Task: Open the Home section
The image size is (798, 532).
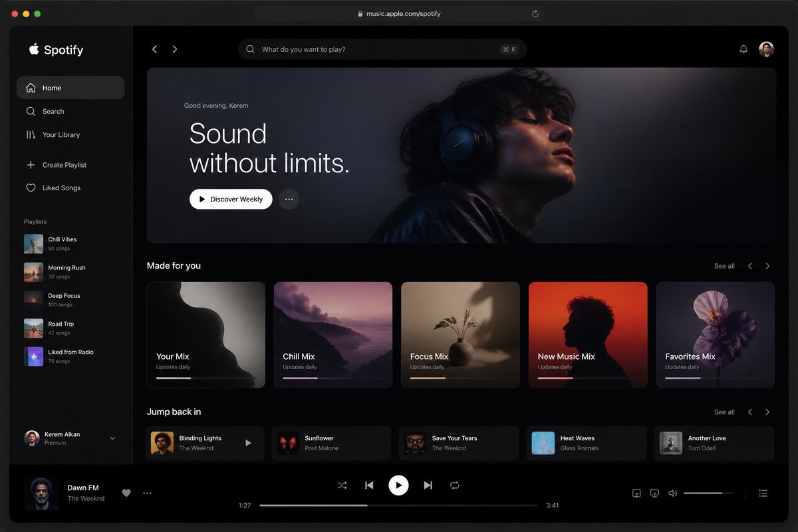Action: click(x=70, y=88)
